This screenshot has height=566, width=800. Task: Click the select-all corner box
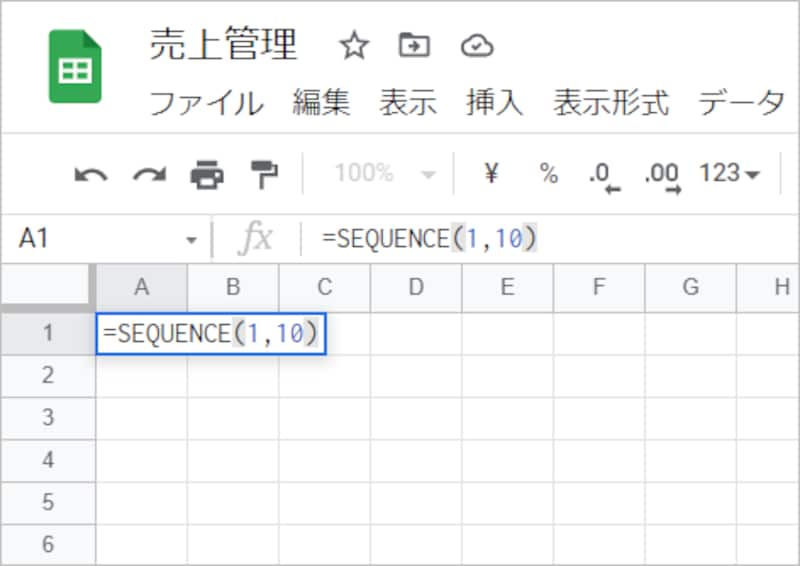[x=46, y=286]
